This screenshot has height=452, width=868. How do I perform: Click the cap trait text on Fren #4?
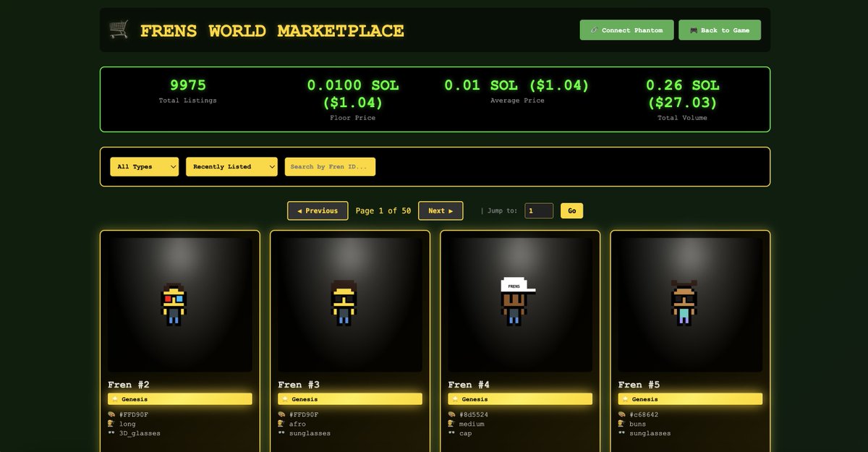tap(466, 433)
